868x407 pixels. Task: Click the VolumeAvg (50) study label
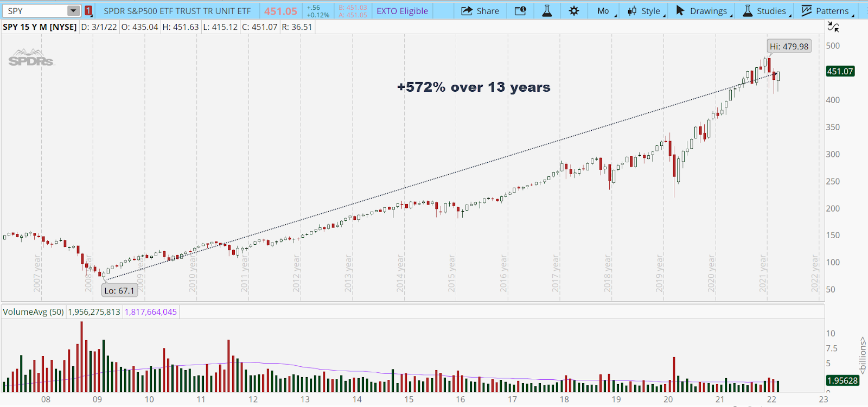(x=33, y=312)
